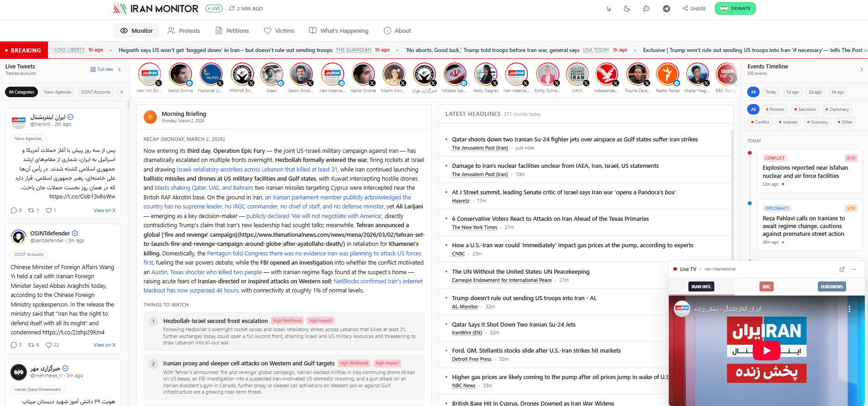Select the Jason Brod... account avatar
The height and width of the screenshot is (406, 868).
(x=301, y=74)
